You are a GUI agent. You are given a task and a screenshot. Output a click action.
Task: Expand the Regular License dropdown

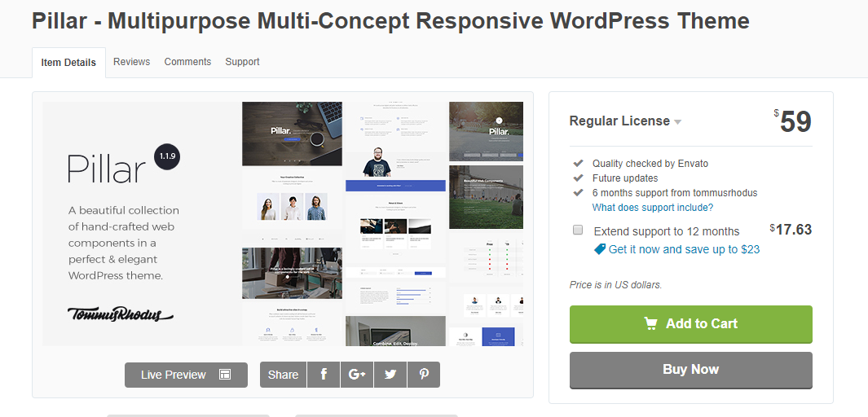626,121
